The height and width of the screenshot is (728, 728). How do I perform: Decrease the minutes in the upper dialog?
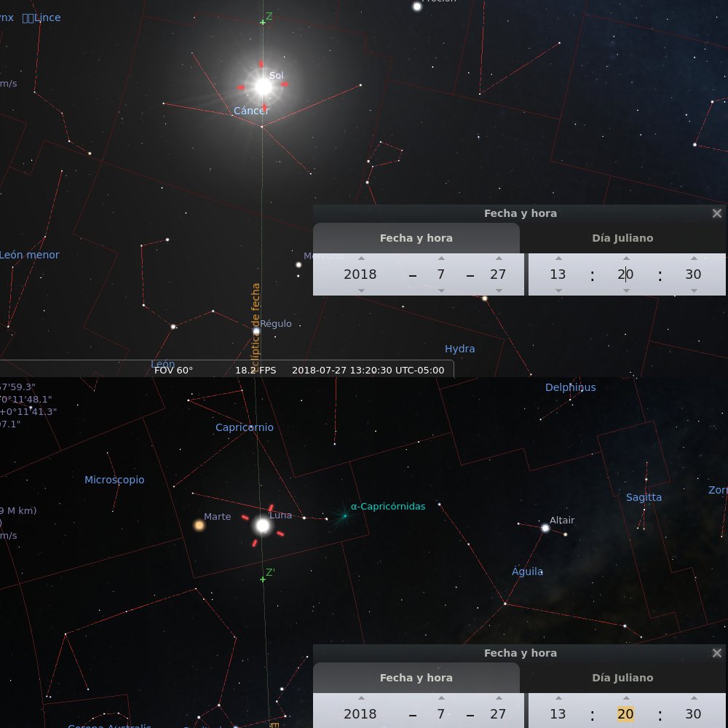[626, 290]
